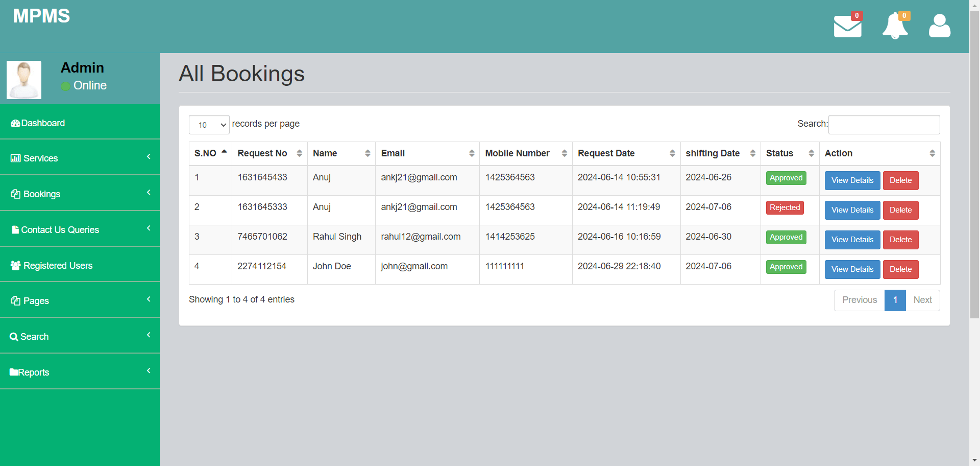This screenshot has width=980, height=466.
Task: Sort the table by Request Date
Action: tap(606, 153)
